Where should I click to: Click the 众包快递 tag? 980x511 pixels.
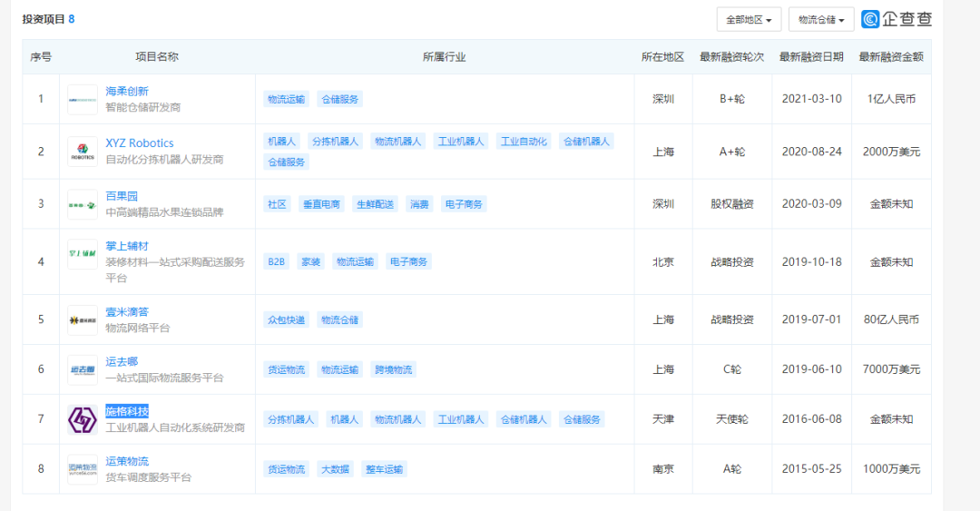[x=286, y=319]
